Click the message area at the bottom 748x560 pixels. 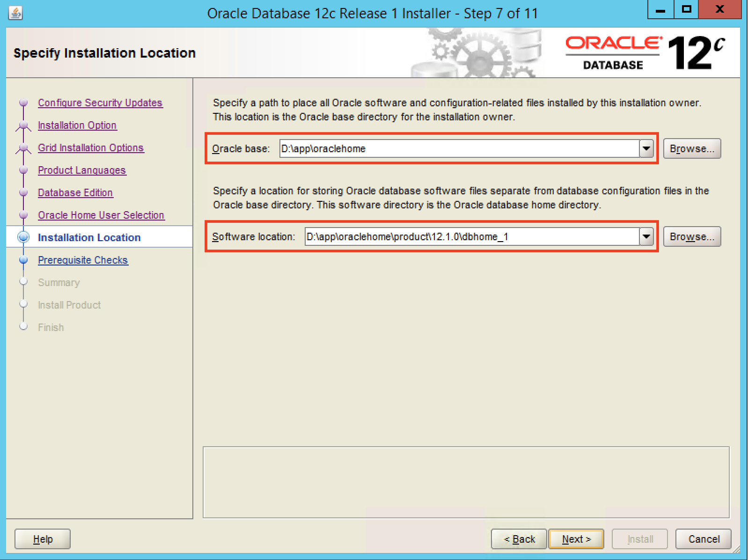pos(466,482)
